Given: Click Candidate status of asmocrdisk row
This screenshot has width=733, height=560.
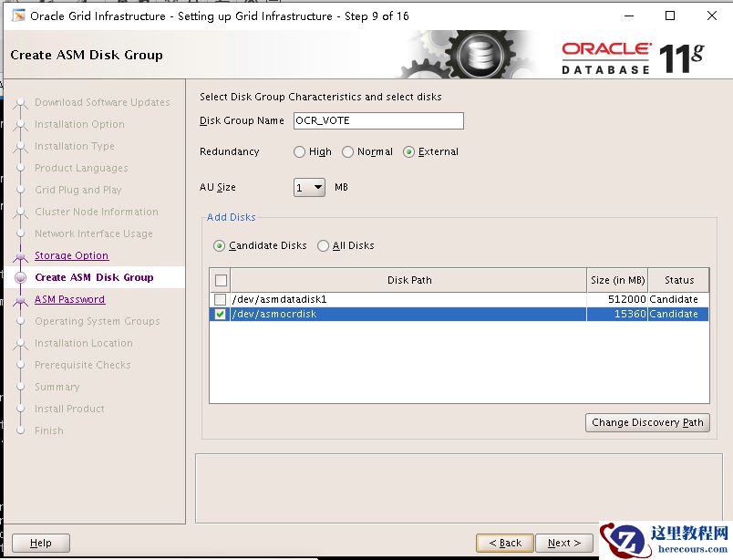Looking at the screenshot, I should (679, 314).
